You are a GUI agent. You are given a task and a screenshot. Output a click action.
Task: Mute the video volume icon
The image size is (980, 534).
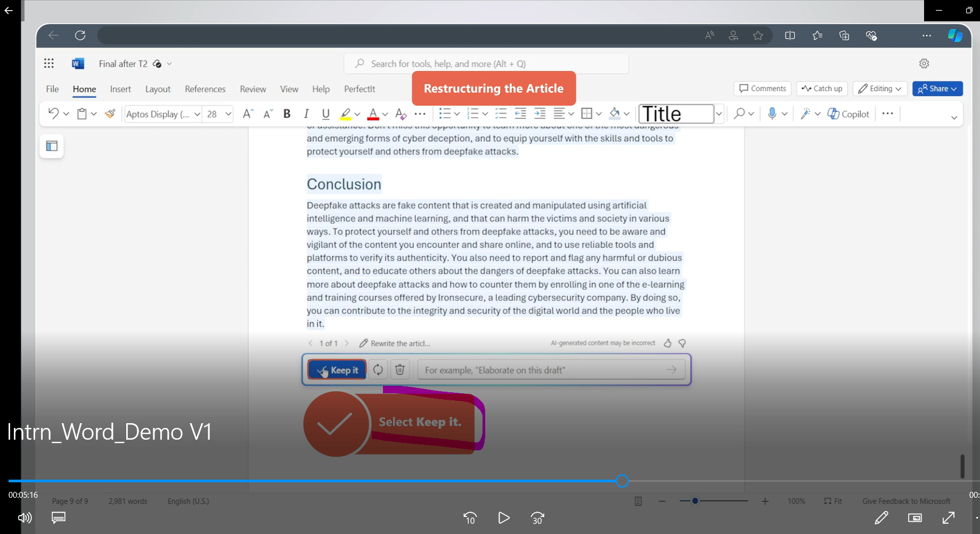tap(24, 518)
